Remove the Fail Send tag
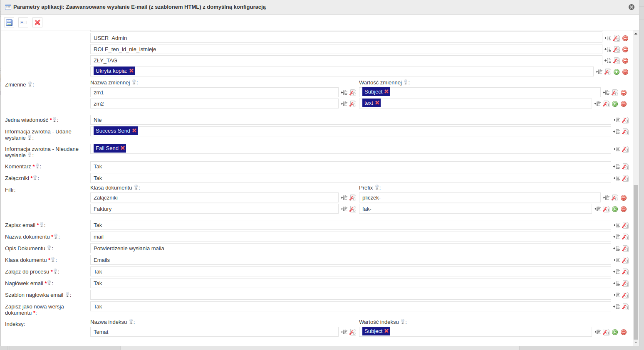 tap(123, 148)
